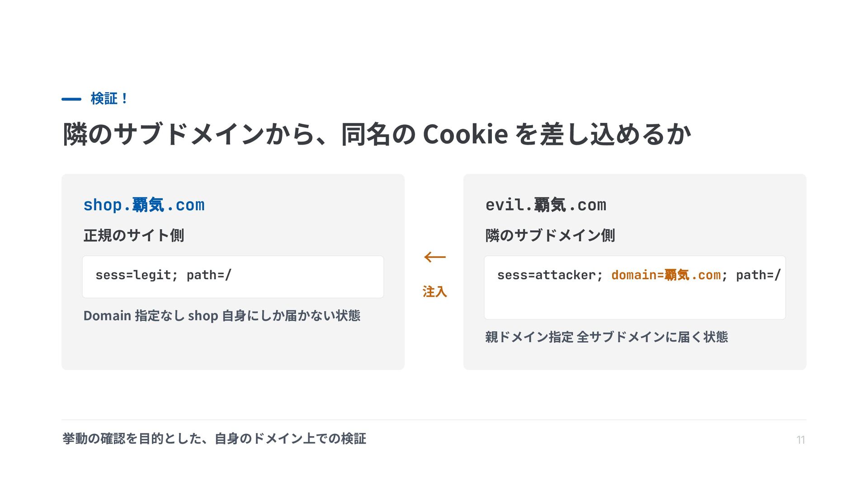The image size is (868, 488).
Task: Click the 正規のサイト側 subtitle
Action: 134,235
